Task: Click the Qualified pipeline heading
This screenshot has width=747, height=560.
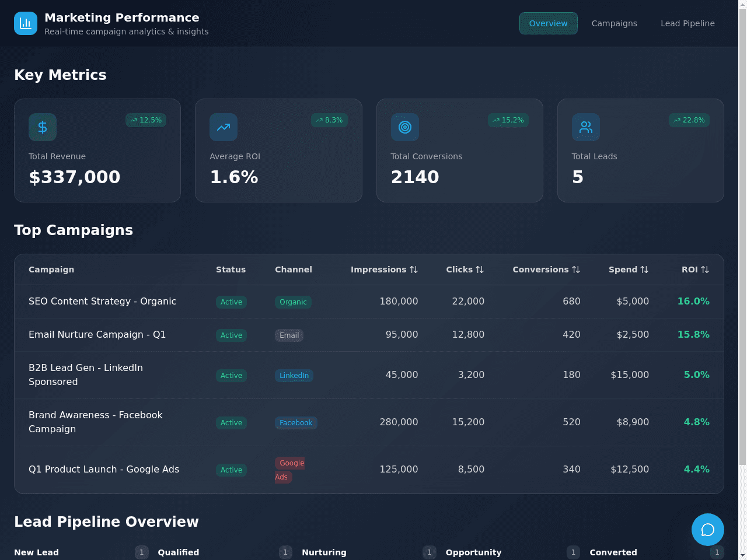Action: pyautogui.click(x=179, y=552)
